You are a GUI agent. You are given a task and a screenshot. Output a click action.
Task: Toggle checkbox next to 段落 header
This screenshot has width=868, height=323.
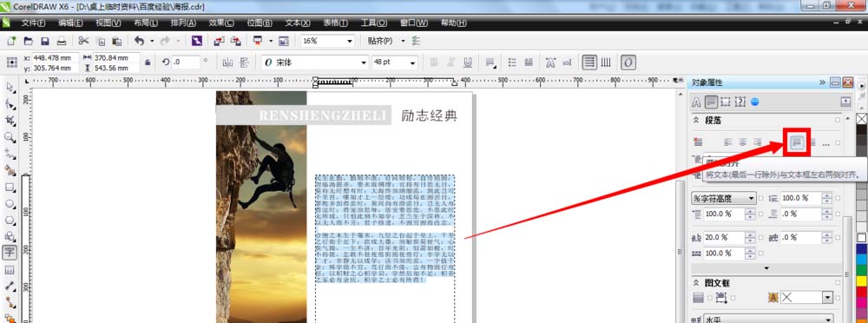(x=838, y=120)
